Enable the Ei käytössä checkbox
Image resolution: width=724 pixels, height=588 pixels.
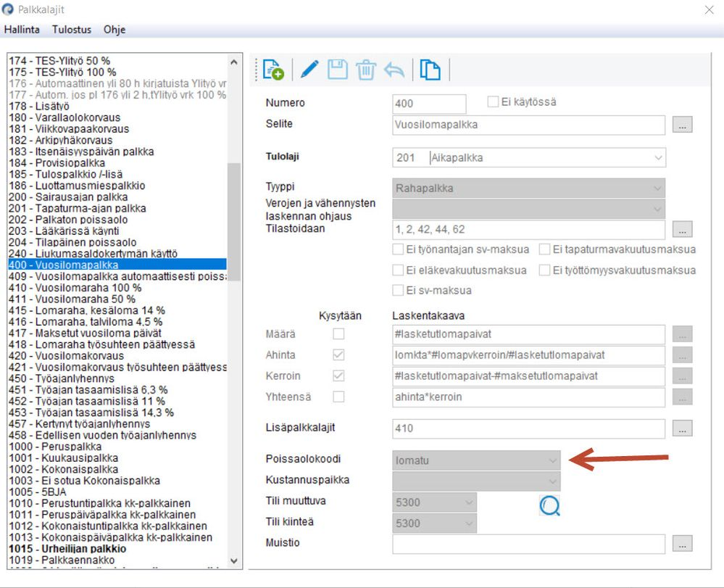pos(493,102)
